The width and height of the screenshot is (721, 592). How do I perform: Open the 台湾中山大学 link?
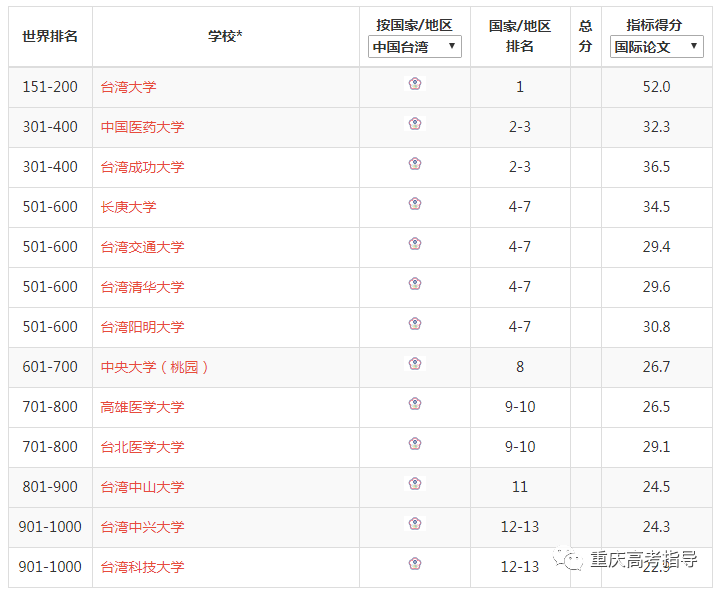pyautogui.click(x=142, y=488)
